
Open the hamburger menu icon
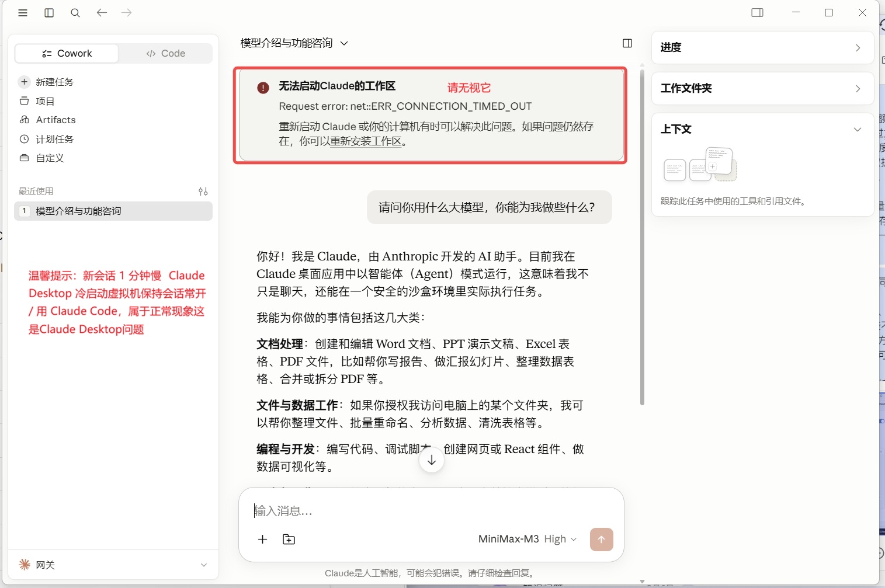coord(23,13)
